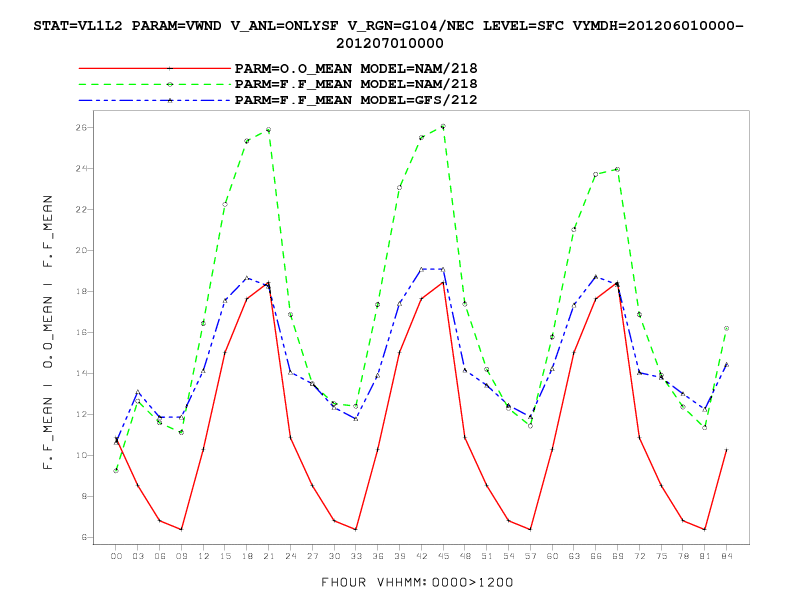Click x-axis tick label 06
Screen dimensions: 792x612
160,556
